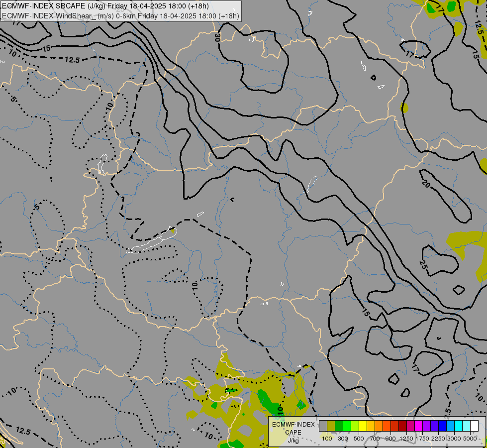
Task: Pick the pure yellow legend swatch
Action: point(363,426)
